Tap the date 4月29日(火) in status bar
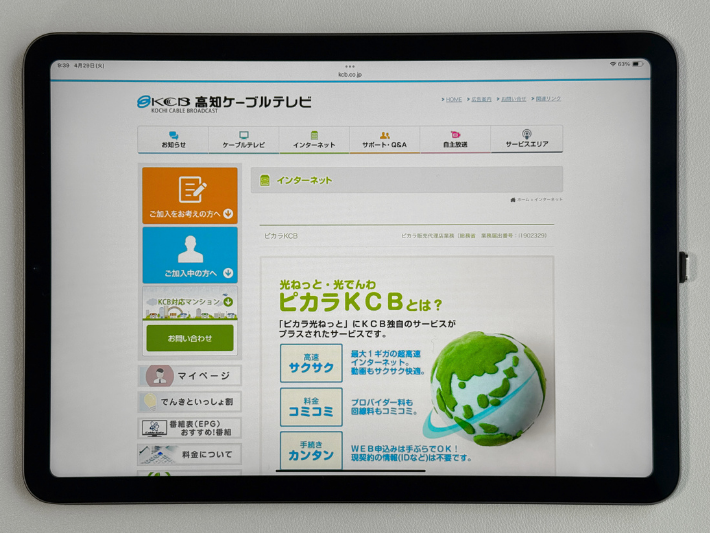The image size is (710, 533). tap(89, 66)
